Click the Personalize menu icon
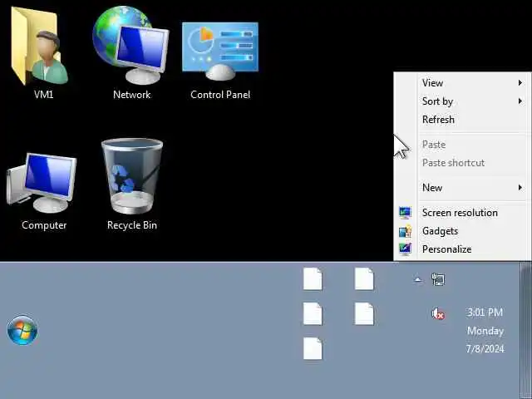 405,249
